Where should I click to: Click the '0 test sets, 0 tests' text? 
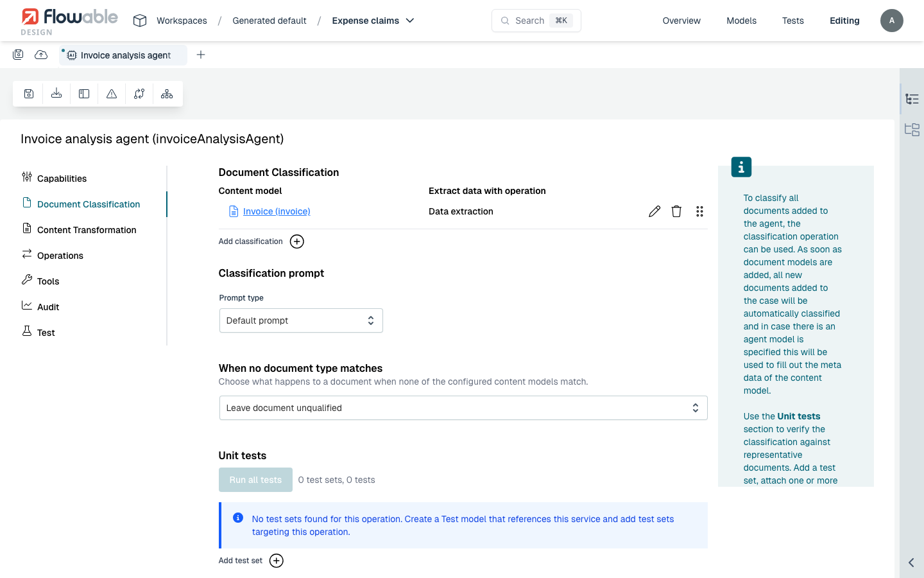[336, 480]
